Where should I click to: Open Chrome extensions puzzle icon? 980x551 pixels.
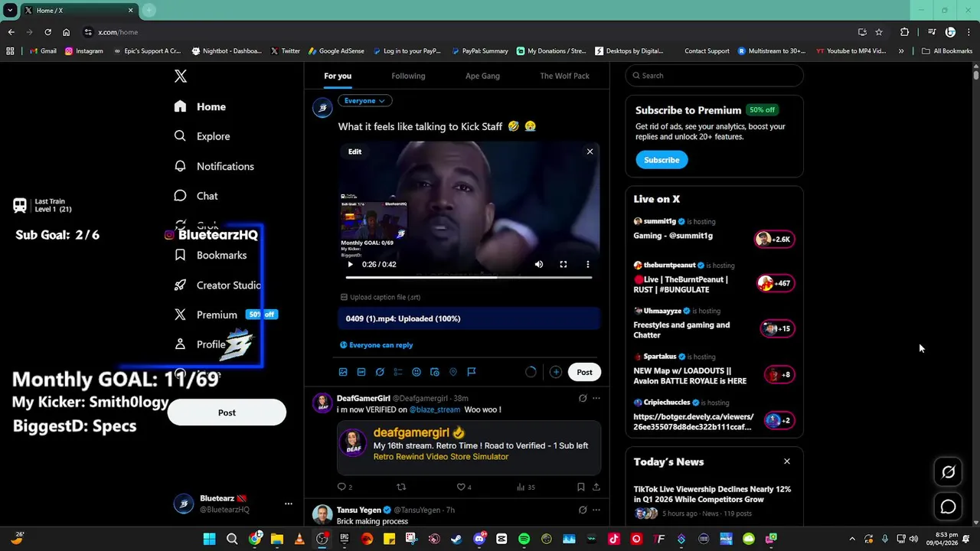point(904,32)
